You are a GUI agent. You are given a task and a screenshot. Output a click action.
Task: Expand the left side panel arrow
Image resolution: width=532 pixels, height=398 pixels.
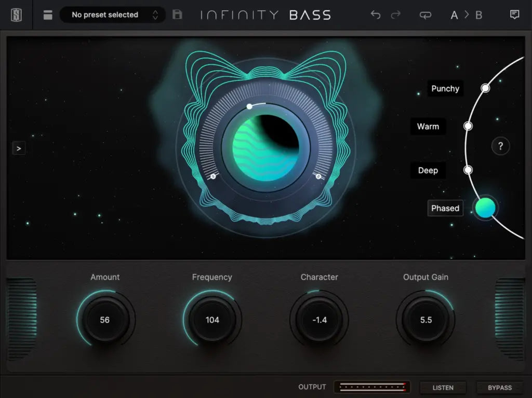point(19,148)
